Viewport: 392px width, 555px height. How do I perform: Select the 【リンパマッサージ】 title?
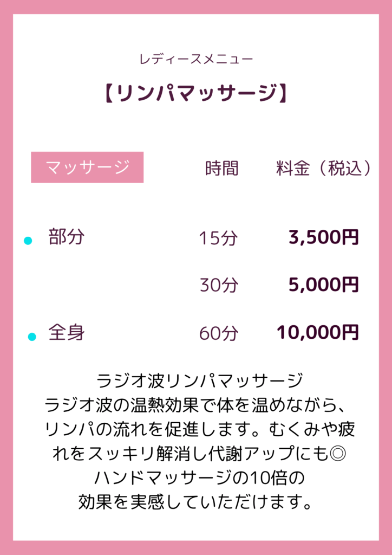(x=195, y=93)
